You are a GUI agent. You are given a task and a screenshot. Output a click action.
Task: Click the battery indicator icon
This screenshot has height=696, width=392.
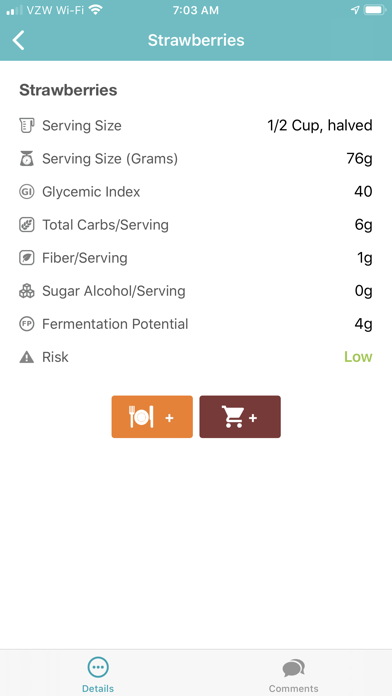[x=375, y=10]
